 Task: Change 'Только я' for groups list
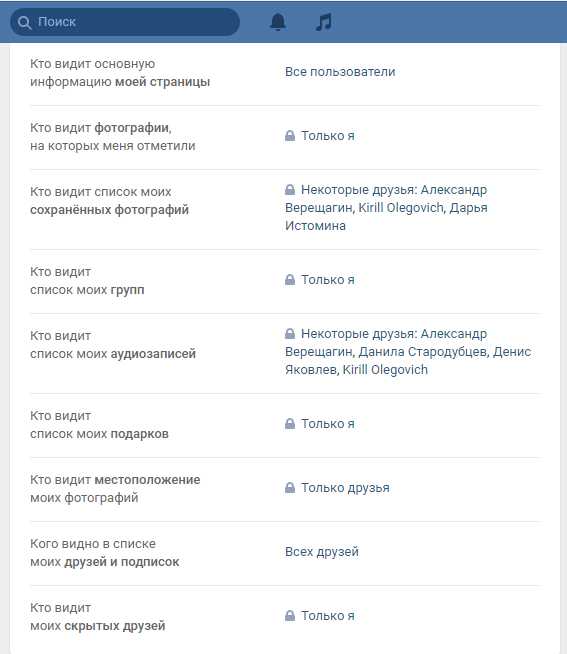pyautogui.click(x=328, y=280)
